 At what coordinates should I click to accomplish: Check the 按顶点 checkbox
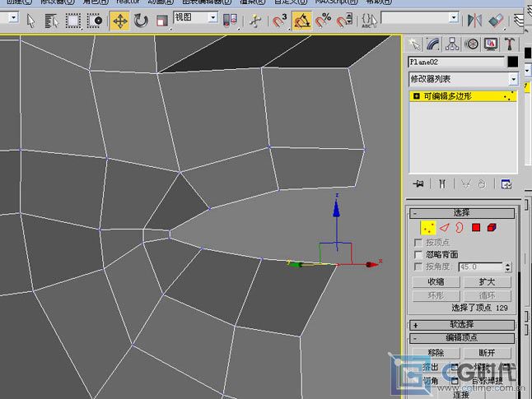click(418, 243)
